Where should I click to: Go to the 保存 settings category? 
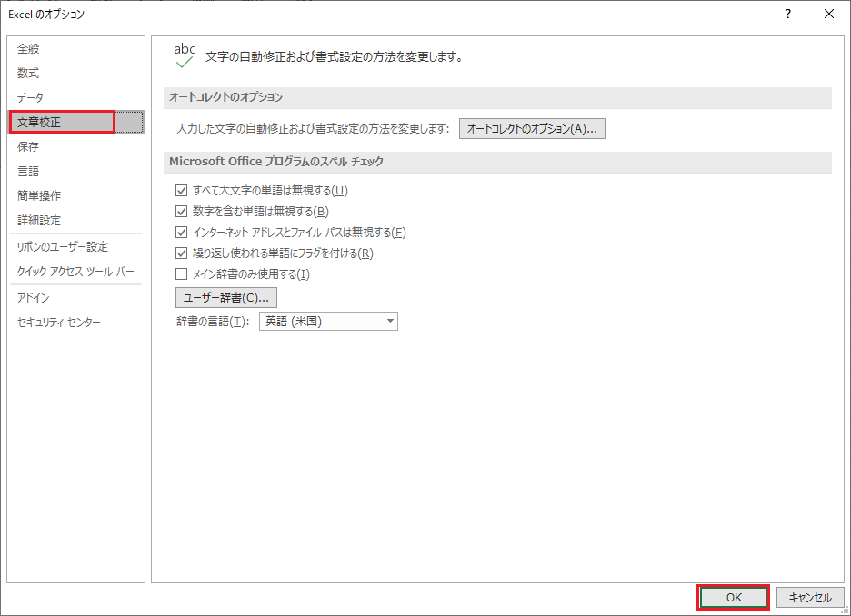point(29,146)
